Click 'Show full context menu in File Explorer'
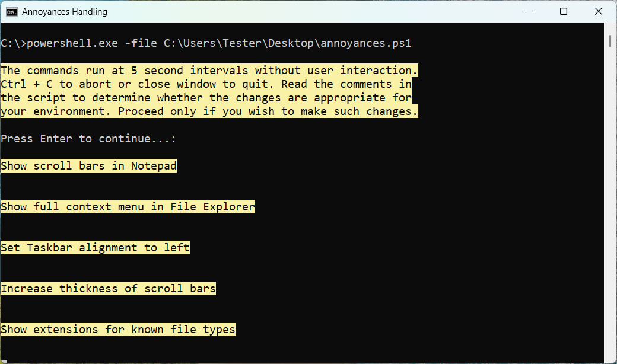The width and height of the screenshot is (617, 364). tap(128, 207)
